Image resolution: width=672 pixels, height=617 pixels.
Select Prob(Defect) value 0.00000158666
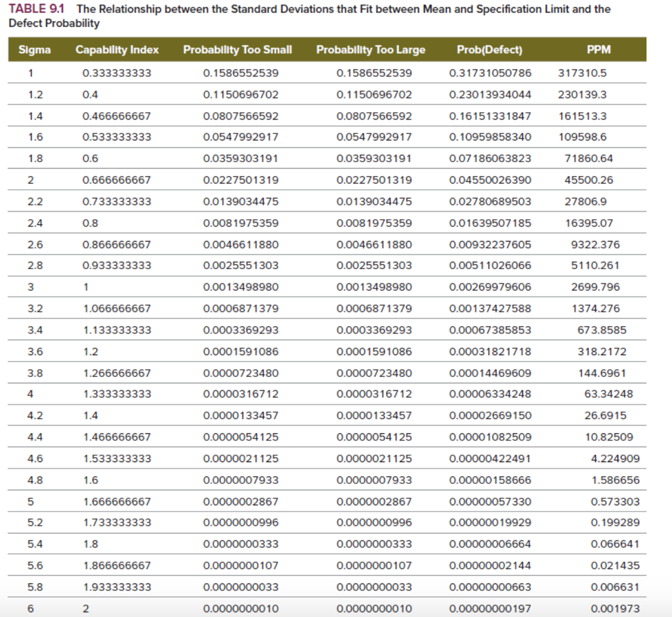tap(490, 480)
